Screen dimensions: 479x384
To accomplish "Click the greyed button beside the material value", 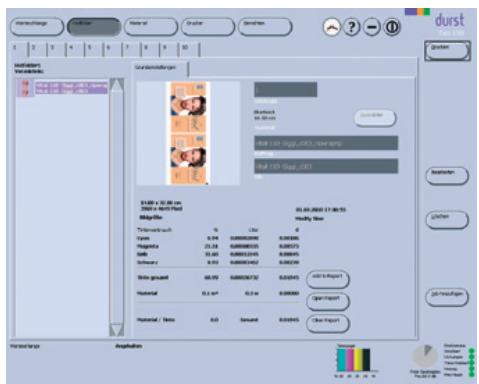I will (375, 118).
